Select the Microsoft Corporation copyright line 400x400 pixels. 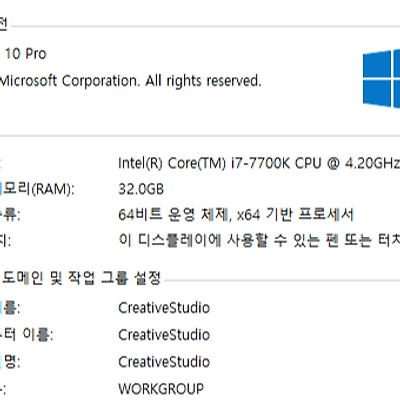pyautogui.click(x=130, y=81)
